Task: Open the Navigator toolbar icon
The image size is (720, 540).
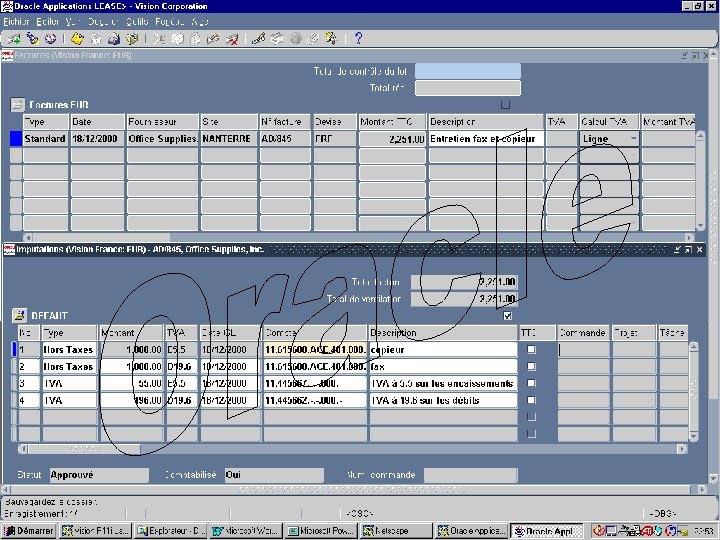Action: click(50, 39)
